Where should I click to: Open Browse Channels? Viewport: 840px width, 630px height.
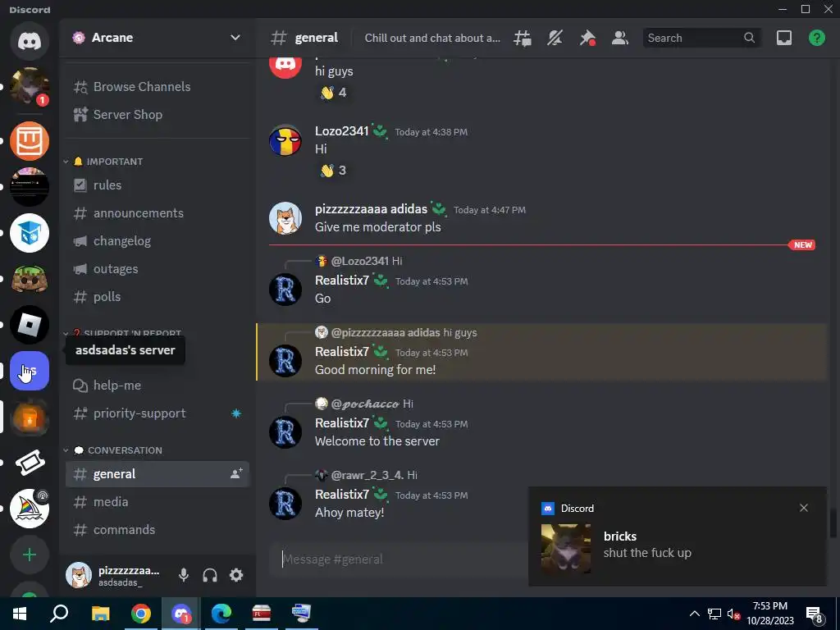click(x=157, y=87)
